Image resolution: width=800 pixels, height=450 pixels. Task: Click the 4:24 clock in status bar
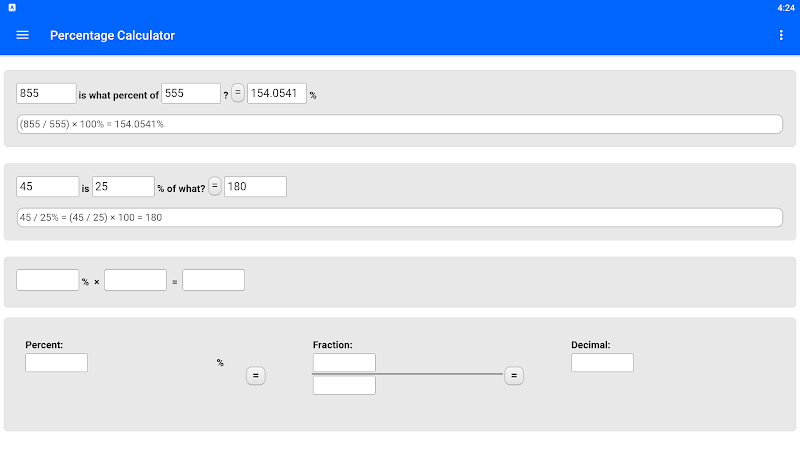click(786, 8)
